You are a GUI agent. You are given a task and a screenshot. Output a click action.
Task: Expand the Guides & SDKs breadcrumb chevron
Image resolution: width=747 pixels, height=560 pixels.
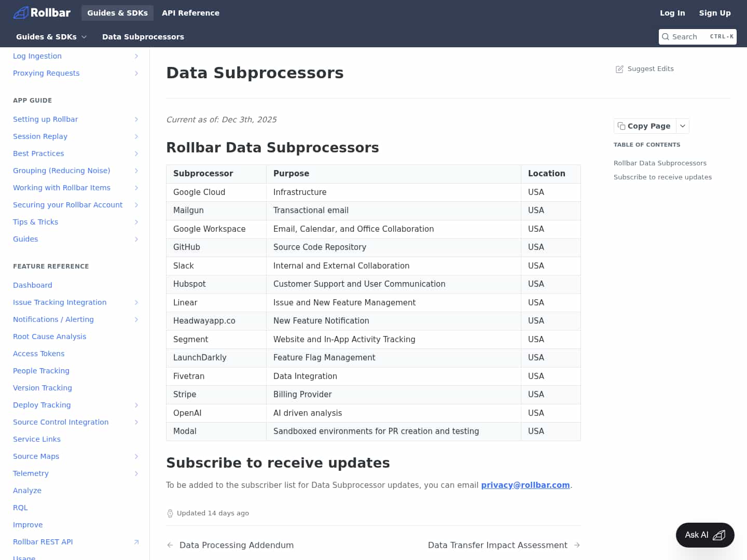click(85, 37)
